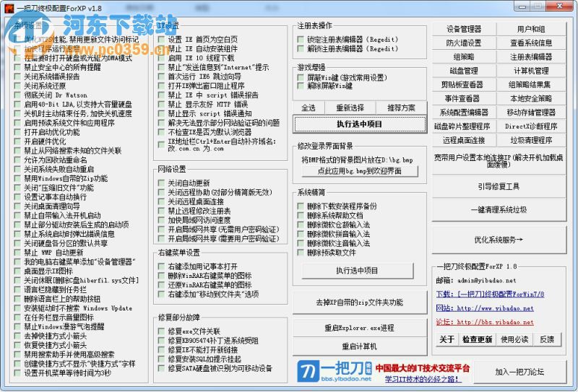
Task: Enable 屏蔽Win键 gaming option
Action: pyautogui.click(x=301, y=77)
